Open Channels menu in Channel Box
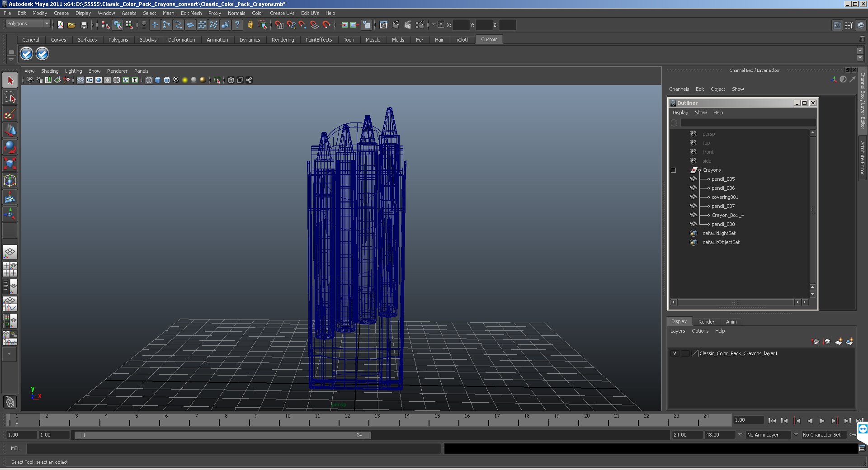The width and height of the screenshot is (868, 470). coord(679,89)
